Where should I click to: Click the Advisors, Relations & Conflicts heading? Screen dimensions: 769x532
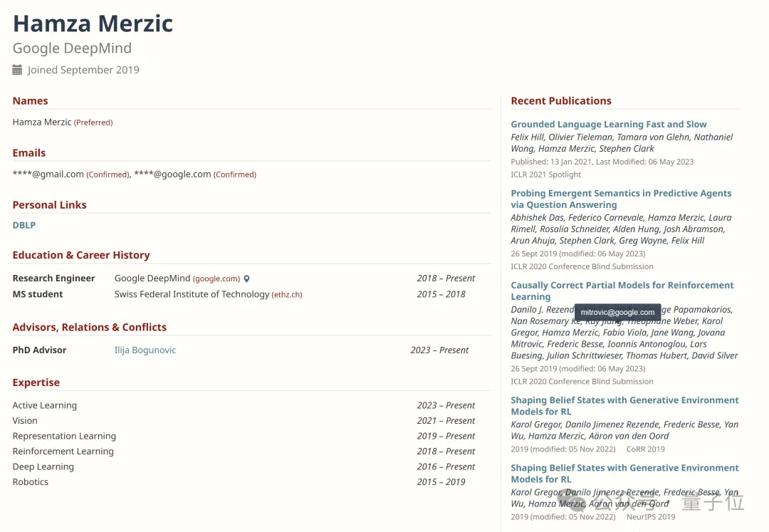coord(89,327)
